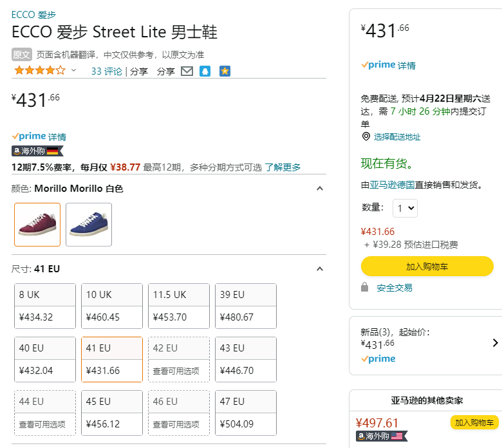The image size is (502, 448).
Task: Select size 39 EU
Action: (x=246, y=306)
